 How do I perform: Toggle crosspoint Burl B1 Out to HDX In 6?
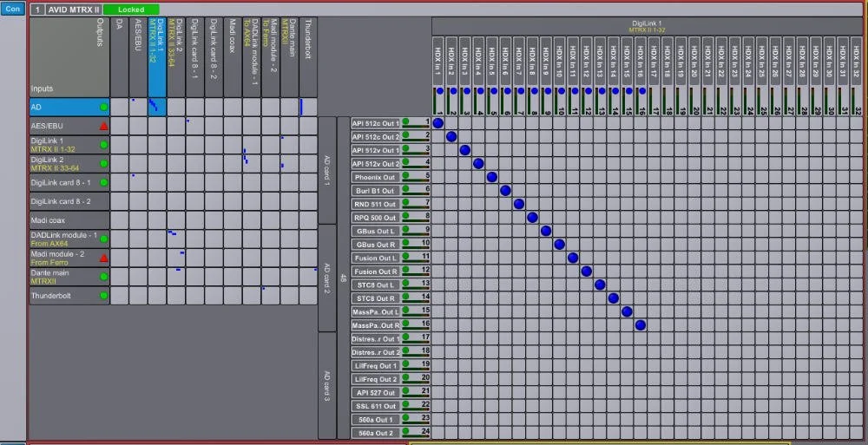click(505, 190)
